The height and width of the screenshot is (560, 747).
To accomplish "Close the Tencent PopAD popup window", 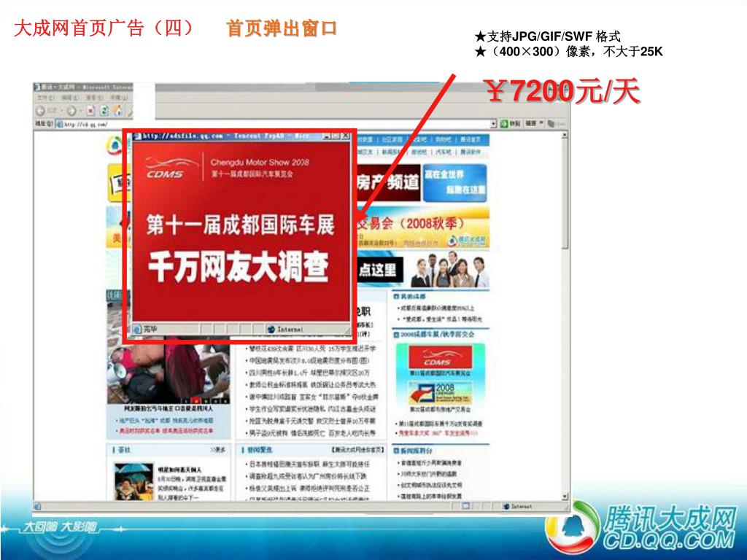I will 346,136.
